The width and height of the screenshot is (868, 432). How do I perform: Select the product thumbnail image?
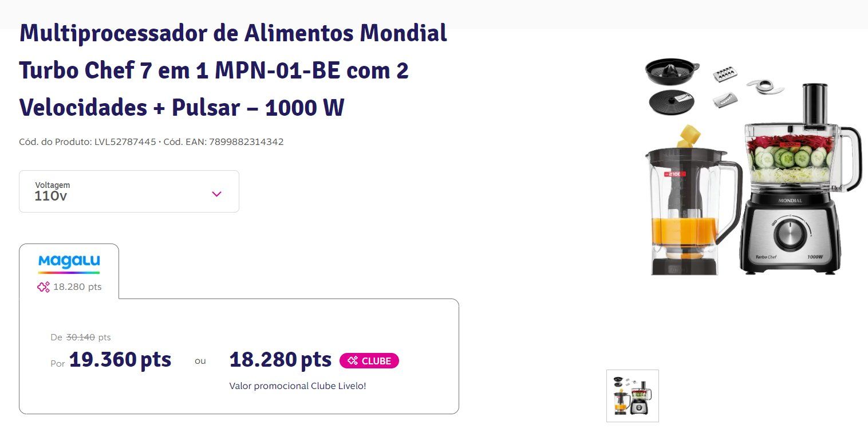(633, 396)
